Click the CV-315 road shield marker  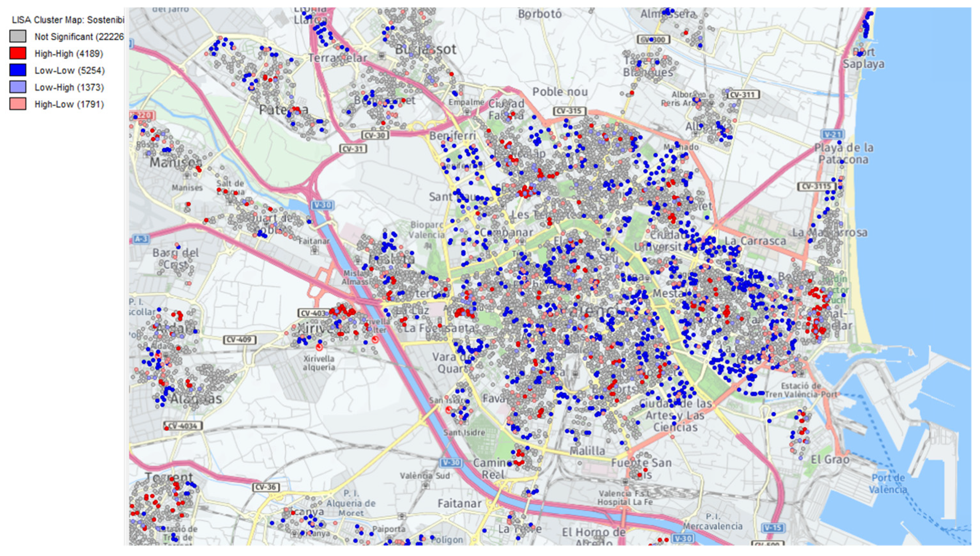pyautogui.click(x=569, y=111)
